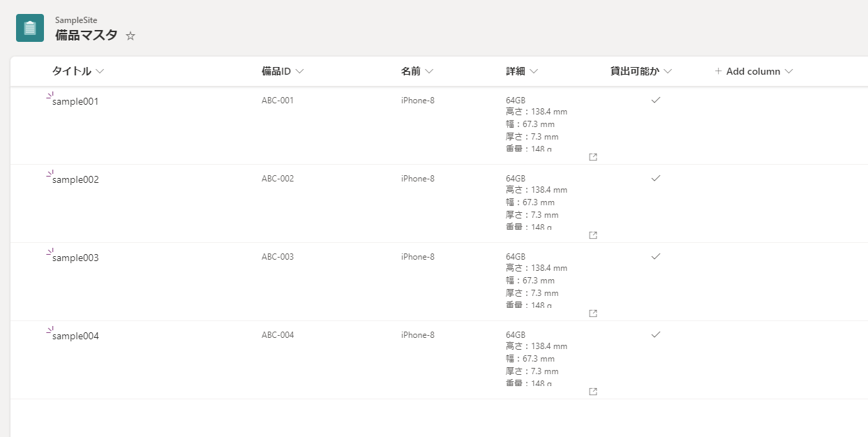Click iPhone-8 name in sample002 row
868x437 pixels.
418,179
